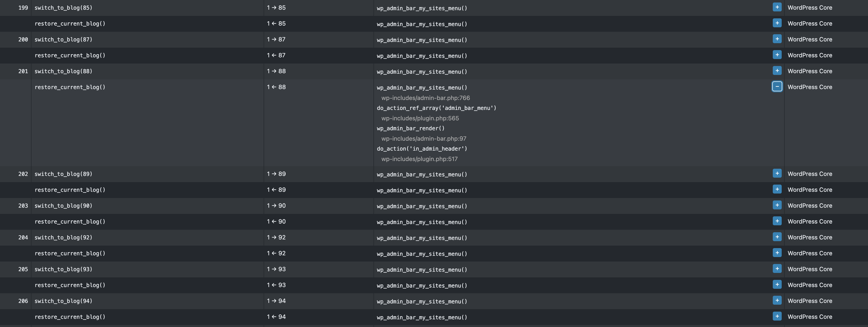Viewport: 868px width, 327px height.
Task: Expand call stack for switch_to_blog(92) row
Action: click(777, 237)
